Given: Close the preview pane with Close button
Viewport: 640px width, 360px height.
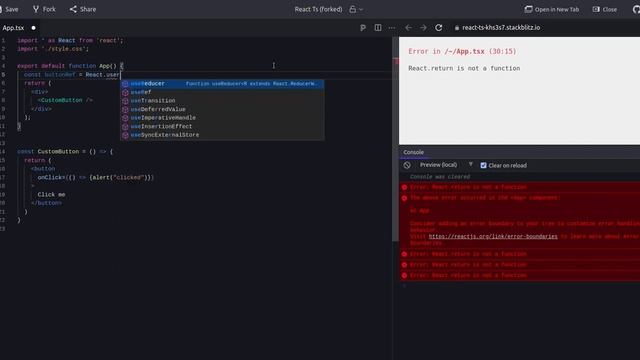Looking at the screenshot, I should 605,9.
